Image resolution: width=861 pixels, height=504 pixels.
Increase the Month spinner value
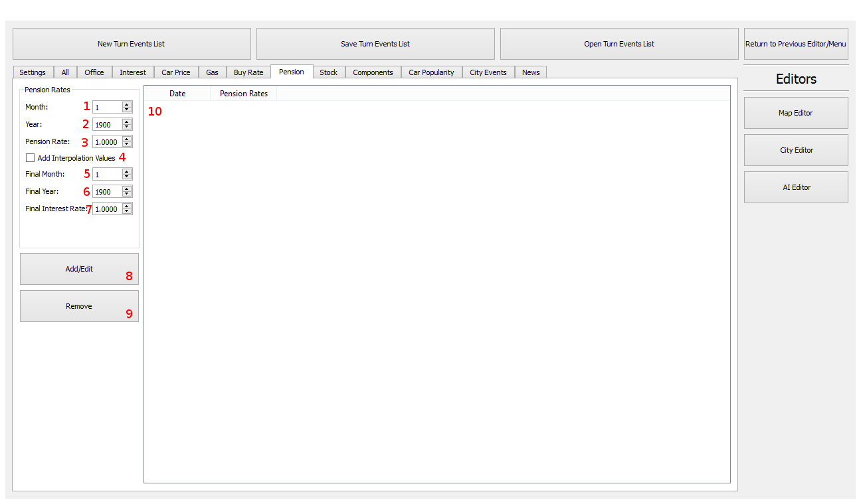pos(126,104)
